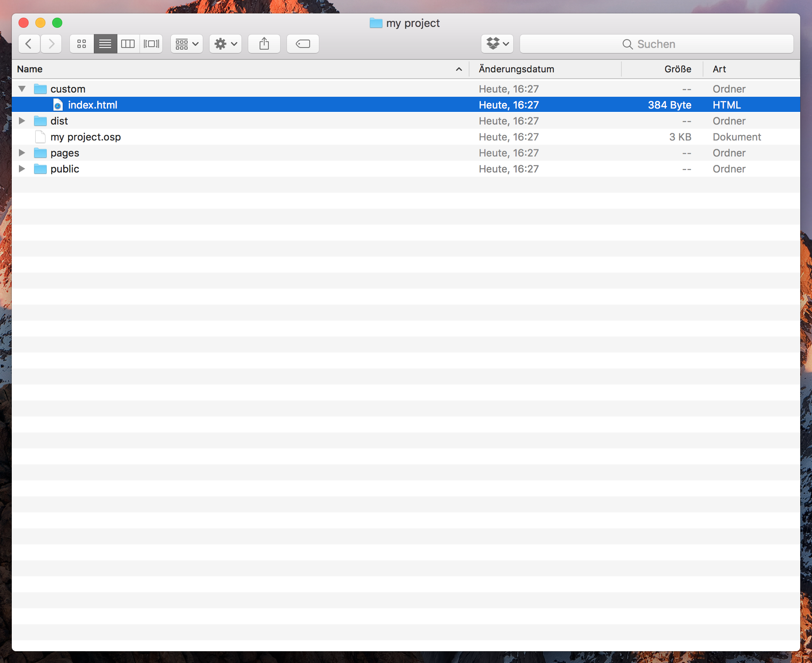Expand the dist folder

22,121
